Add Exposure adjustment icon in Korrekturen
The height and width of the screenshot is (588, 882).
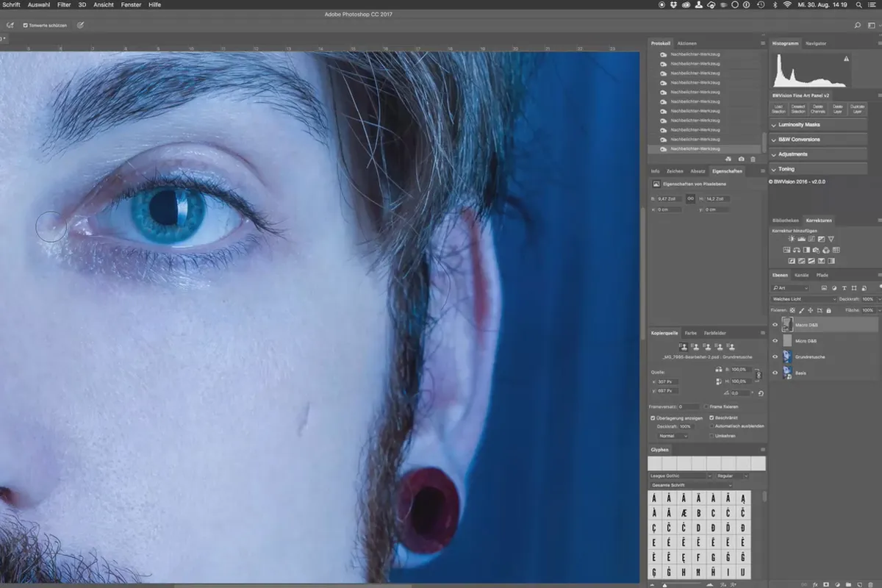point(821,239)
